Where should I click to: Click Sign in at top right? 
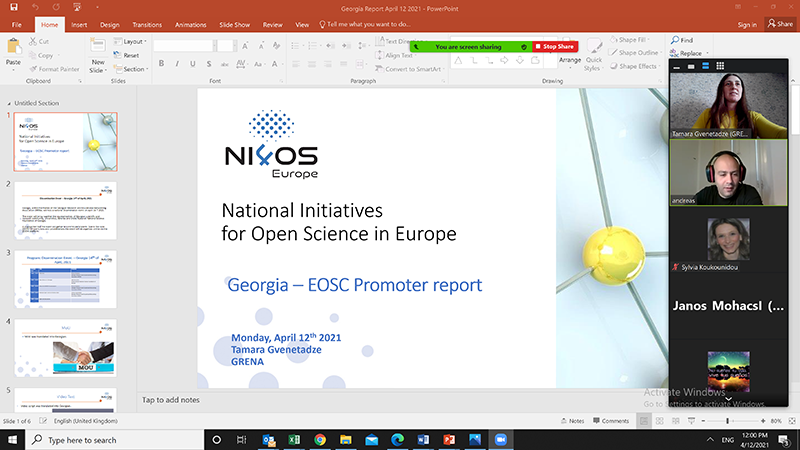(x=747, y=24)
